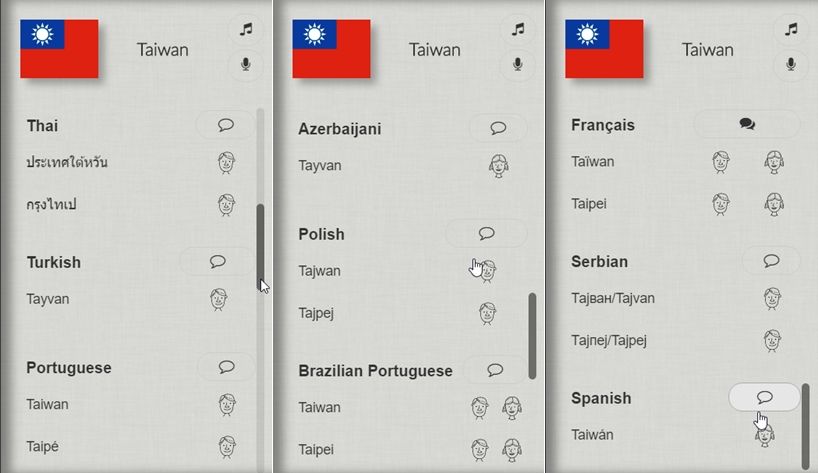Play male voice for Portuguese Taipé
Viewport: 818px width, 473px height.
tap(226, 446)
